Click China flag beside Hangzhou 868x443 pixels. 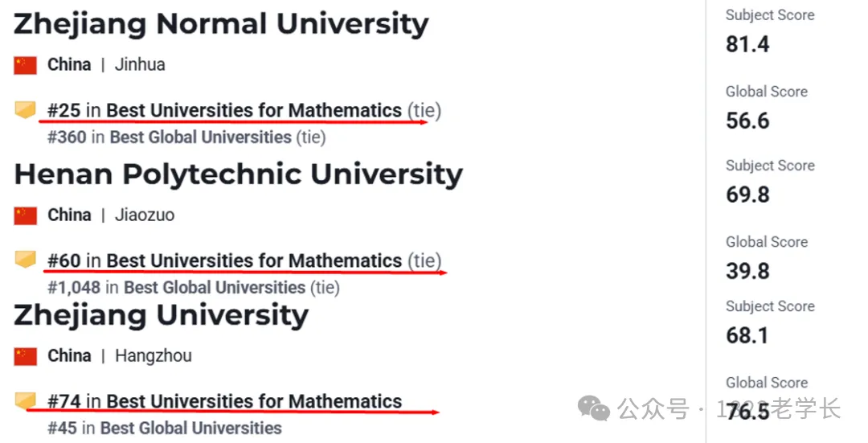pyautogui.click(x=26, y=356)
